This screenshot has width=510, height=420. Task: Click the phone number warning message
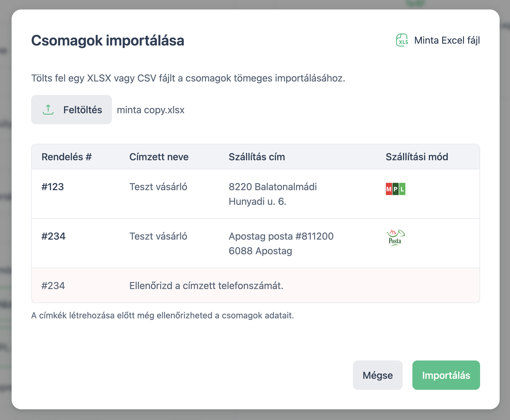pos(206,286)
